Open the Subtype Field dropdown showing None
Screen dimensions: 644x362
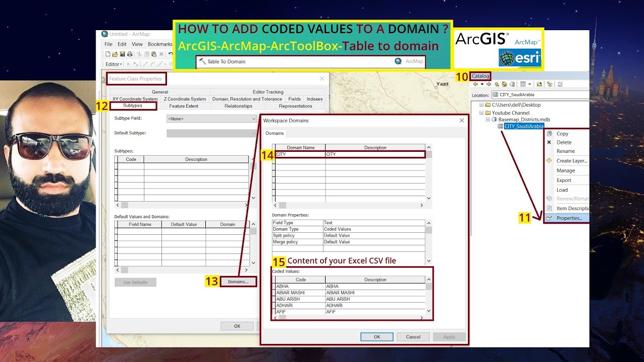212,119
